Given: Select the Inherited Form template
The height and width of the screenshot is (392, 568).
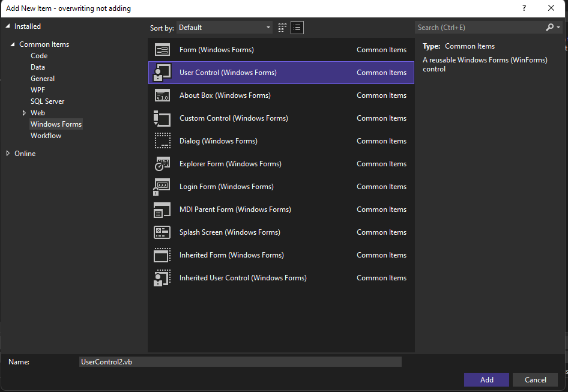Looking at the screenshot, I should click(x=162, y=255).
